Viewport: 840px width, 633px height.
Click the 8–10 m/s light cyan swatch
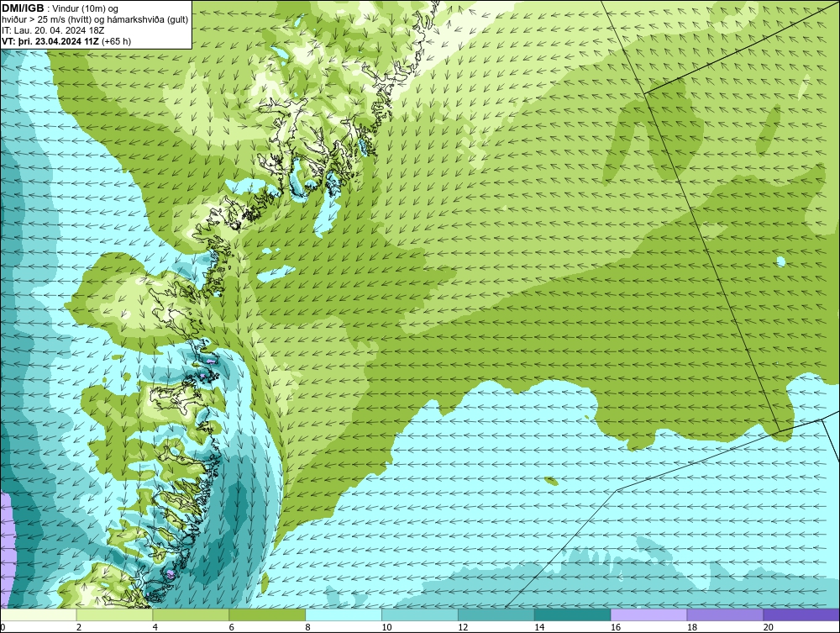(x=344, y=615)
